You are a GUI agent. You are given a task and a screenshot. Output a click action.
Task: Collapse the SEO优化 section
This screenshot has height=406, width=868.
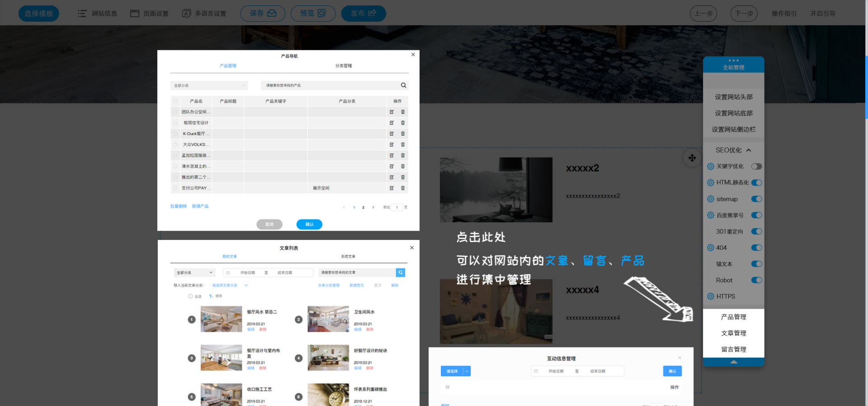[x=749, y=150]
